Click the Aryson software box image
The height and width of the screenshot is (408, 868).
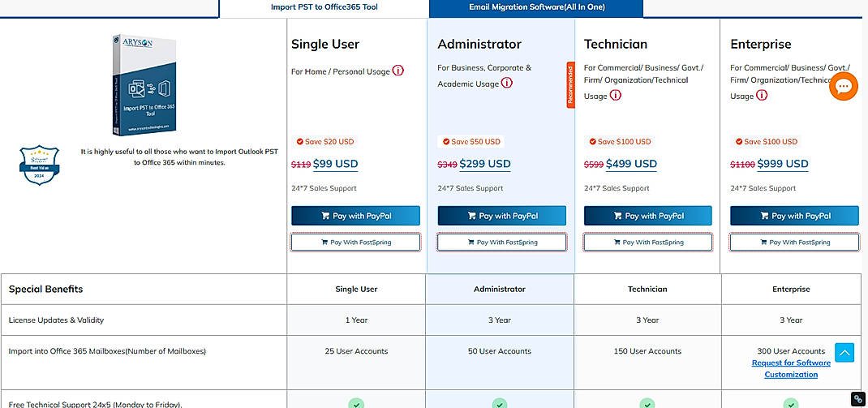[x=144, y=86]
